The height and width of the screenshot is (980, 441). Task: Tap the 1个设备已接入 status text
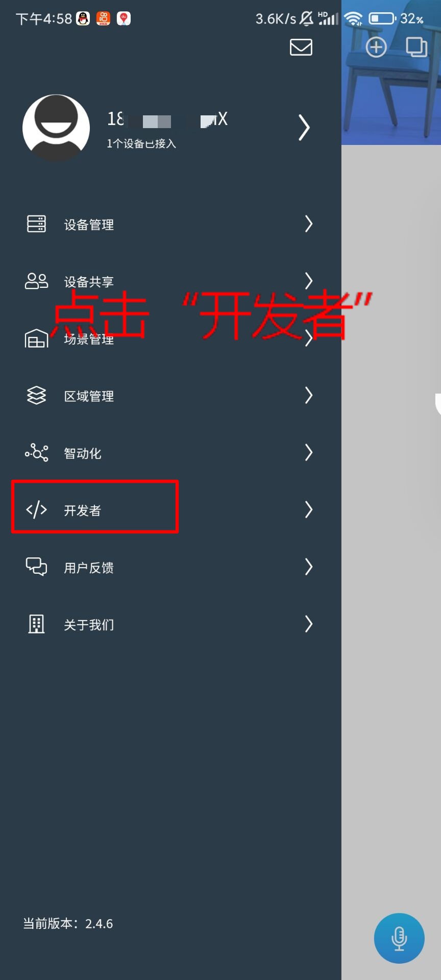(x=141, y=144)
